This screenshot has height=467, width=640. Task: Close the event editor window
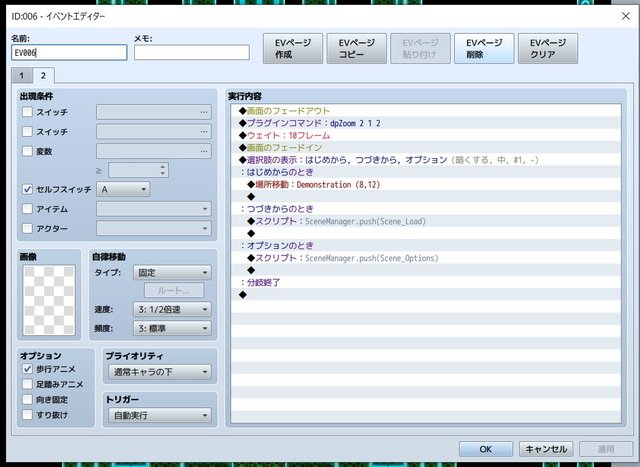point(626,16)
